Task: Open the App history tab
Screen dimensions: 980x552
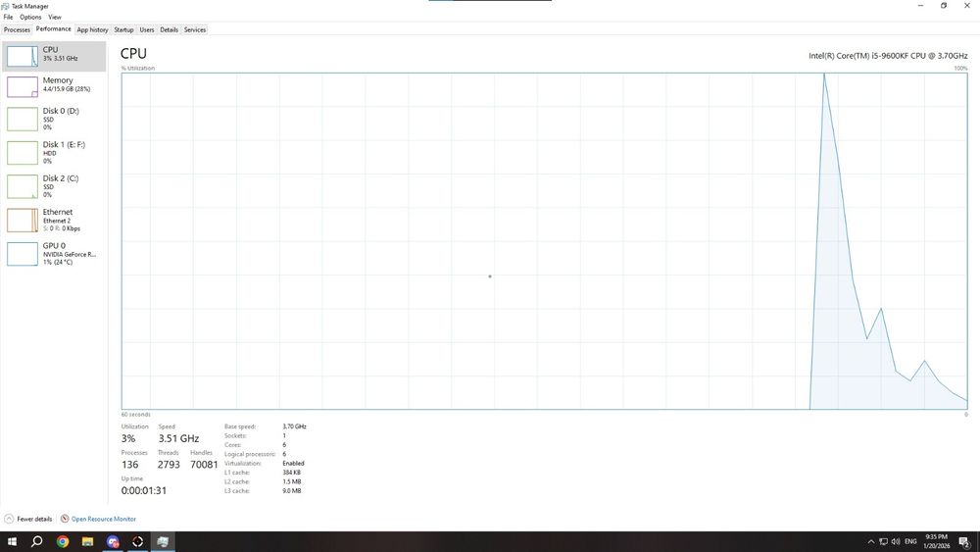Action: pyautogui.click(x=92, y=30)
